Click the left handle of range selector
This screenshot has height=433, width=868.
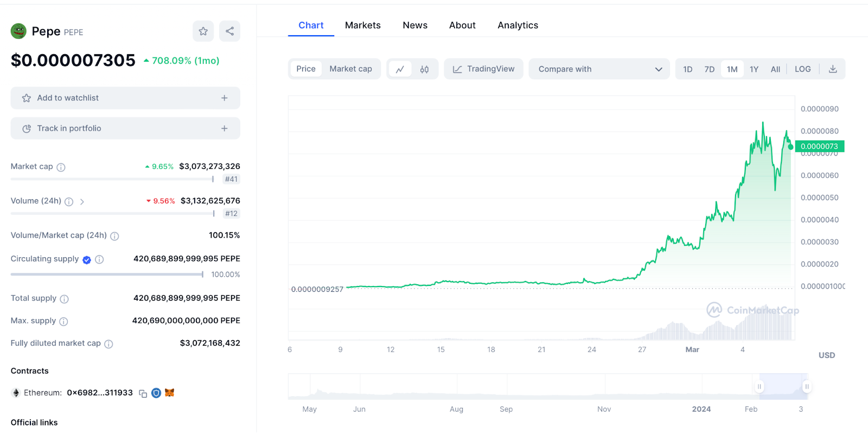click(759, 386)
